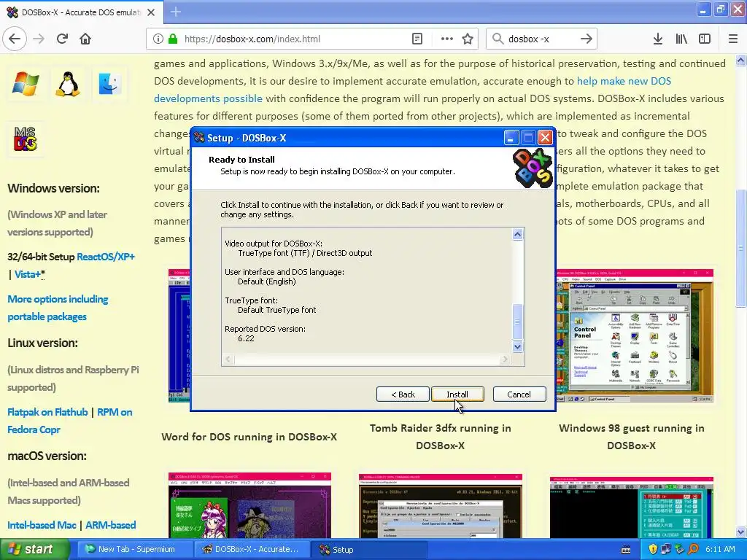Click the keyboard icon in taskbar

[626, 550]
